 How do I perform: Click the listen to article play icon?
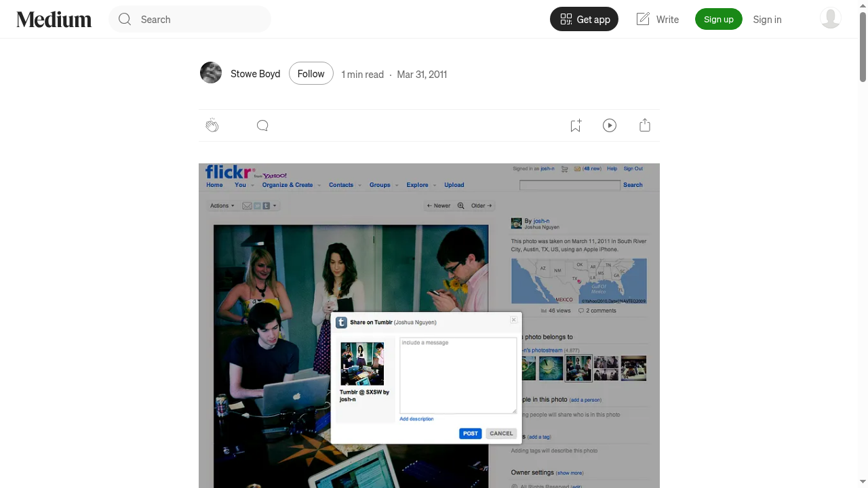pyautogui.click(x=609, y=125)
